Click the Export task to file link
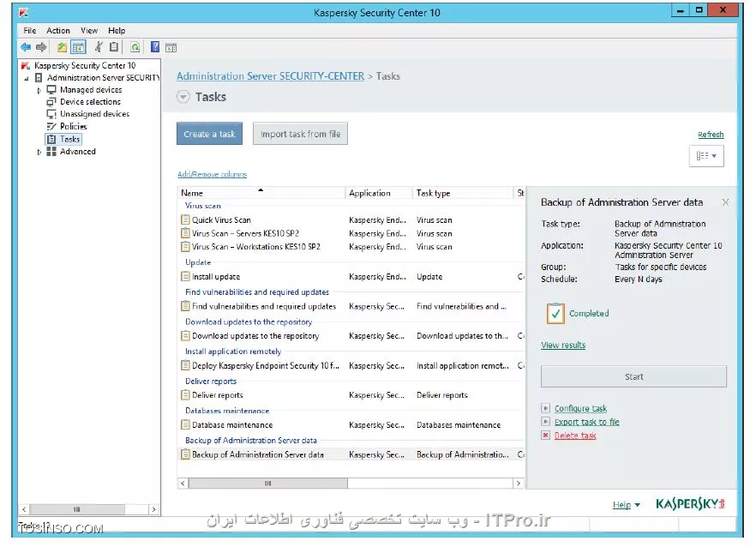 click(587, 422)
